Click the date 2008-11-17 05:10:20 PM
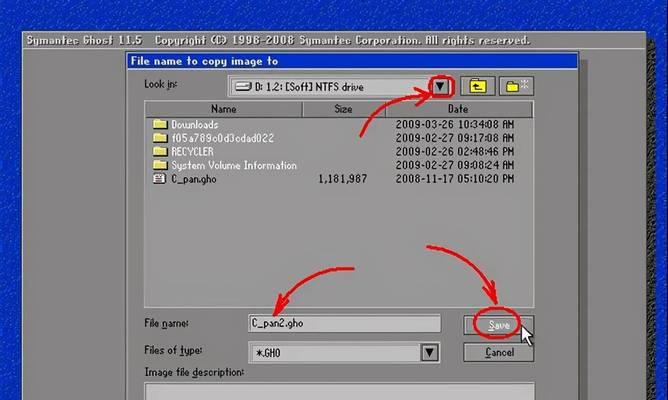Image resolution: width=668 pixels, height=400 pixels. pos(455,179)
